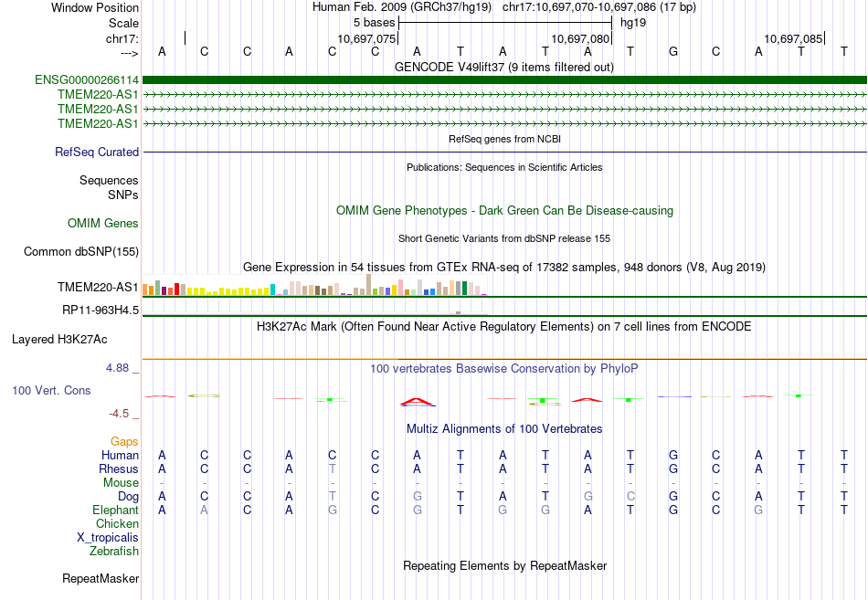
Task: Click the sequence direction arrow label
Action: point(129,53)
